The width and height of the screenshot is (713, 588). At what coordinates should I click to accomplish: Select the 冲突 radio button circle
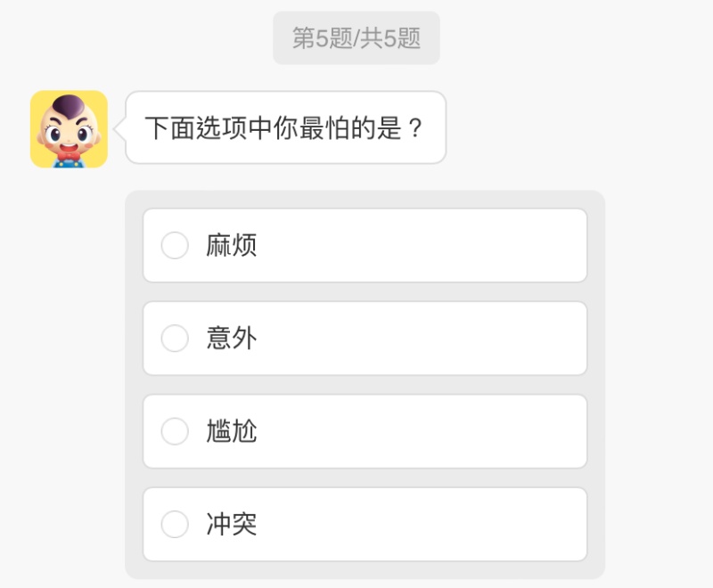pos(175,524)
